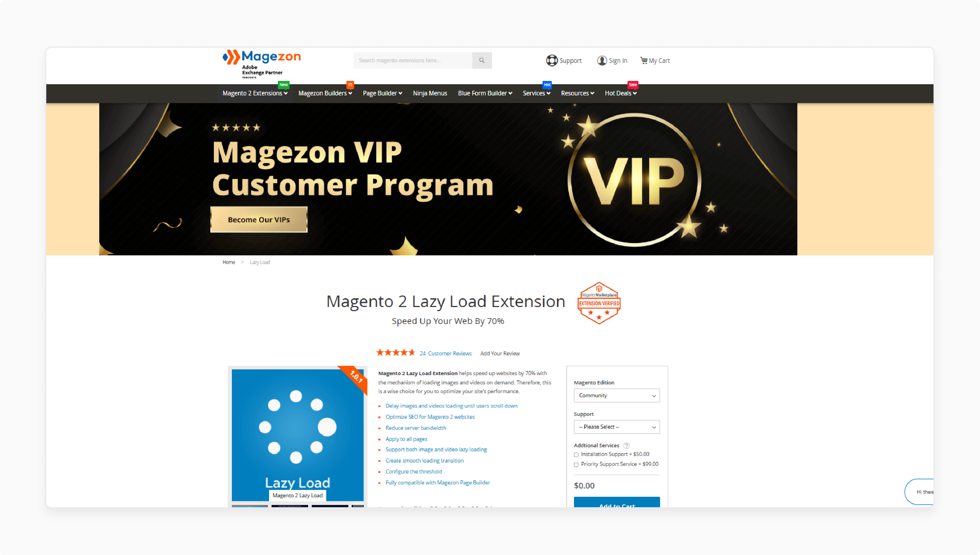The image size is (980, 555).
Task: Click the star rating icon area
Action: click(x=393, y=352)
